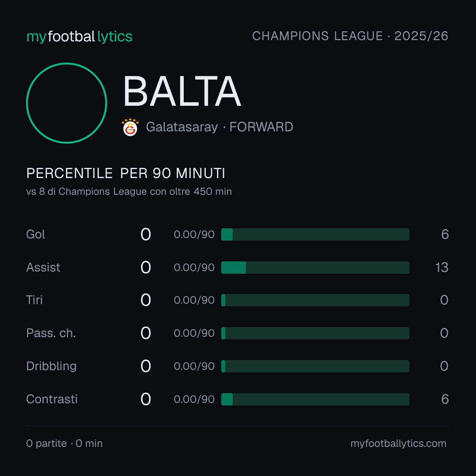Click the Tiri 0.00/90 rate value
Viewport: 476px width, 476px height.
click(194, 300)
